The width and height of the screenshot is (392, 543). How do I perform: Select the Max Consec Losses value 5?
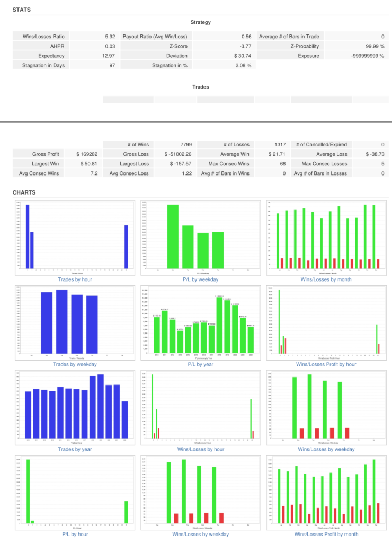[382, 164]
